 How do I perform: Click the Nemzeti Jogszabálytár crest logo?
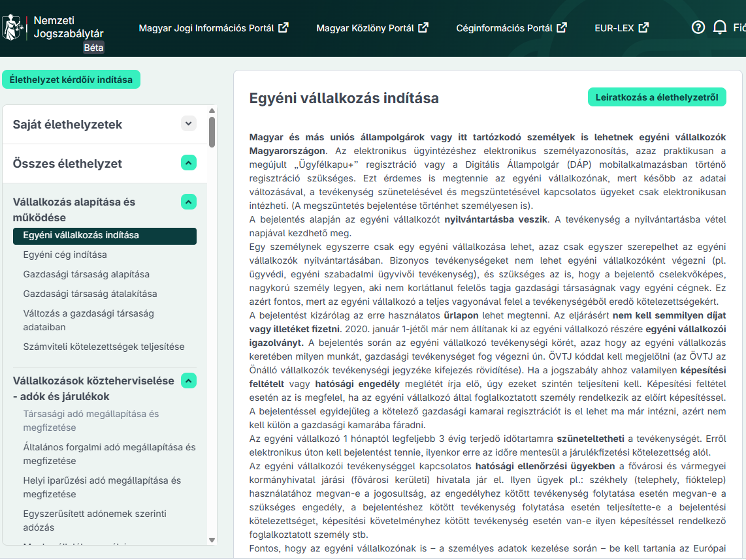click(13, 27)
